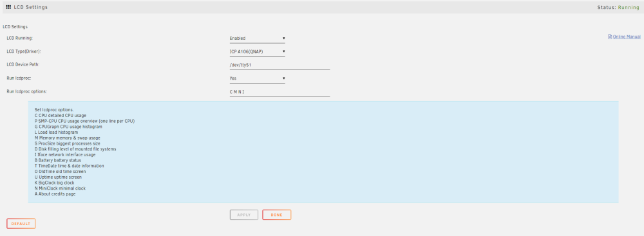This screenshot has width=644, height=236.
Task: Click the LCD Type(Driver): label
Action: (x=24, y=51)
